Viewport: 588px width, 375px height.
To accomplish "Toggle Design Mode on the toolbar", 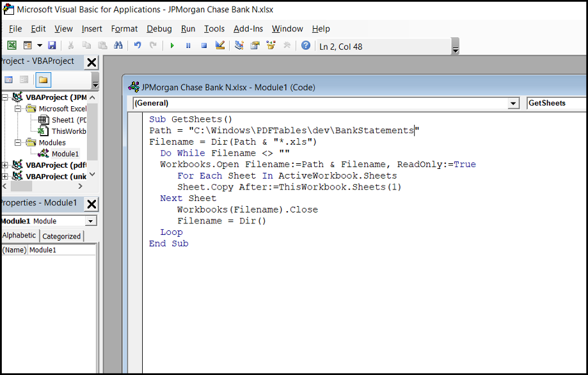I will pos(219,45).
